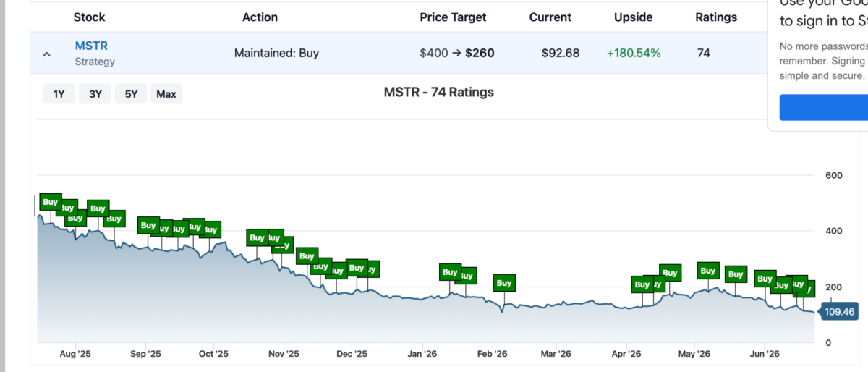Viewport: 868px width, 372px height.
Task: Select the Max chart range
Action: coord(166,93)
